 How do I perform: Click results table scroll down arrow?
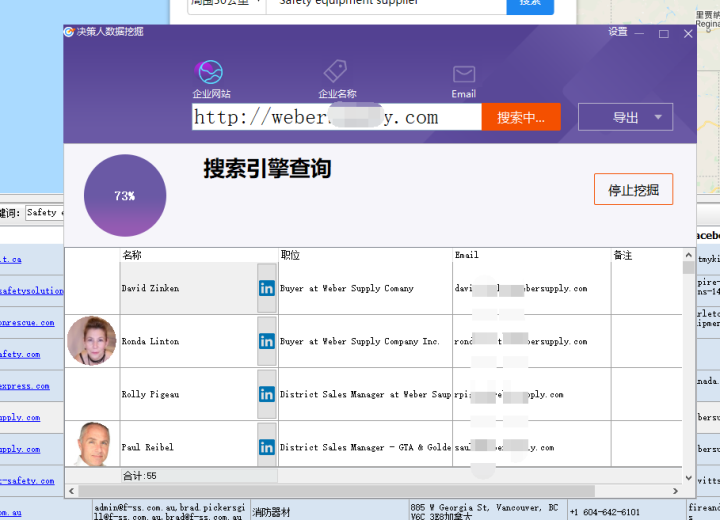688,478
